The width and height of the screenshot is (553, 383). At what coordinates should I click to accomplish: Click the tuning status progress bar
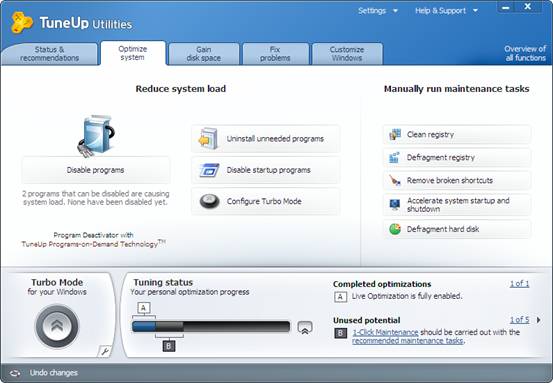(x=211, y=327)
